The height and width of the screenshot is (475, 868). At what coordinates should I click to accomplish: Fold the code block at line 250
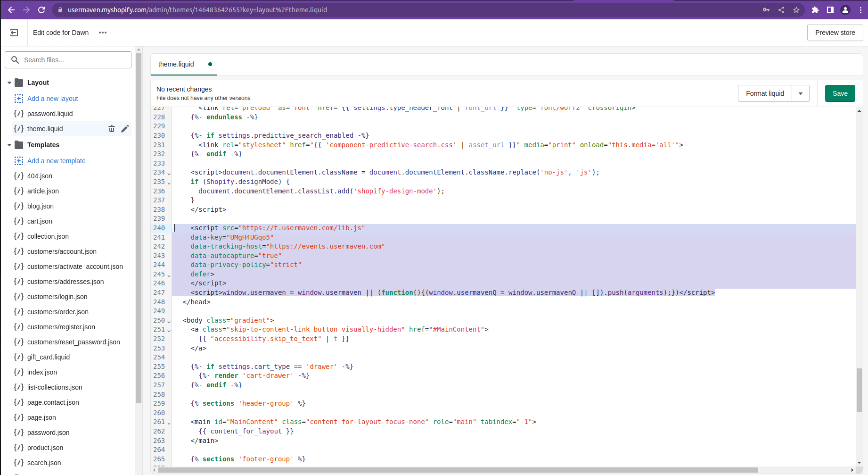tap(169, 322)
